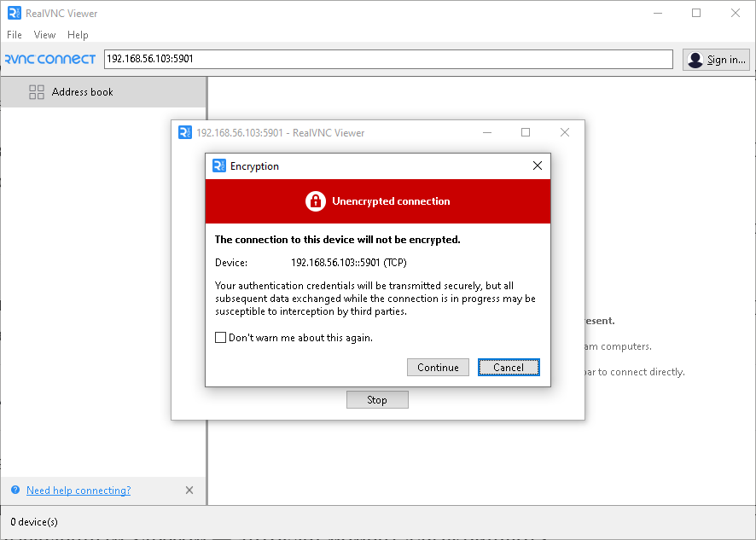Image resolution: width=756 pixels, height=540 pixels.
Task: Click the device address 192.168.56.103::5901 (TCP)
Action: point(349,263)
